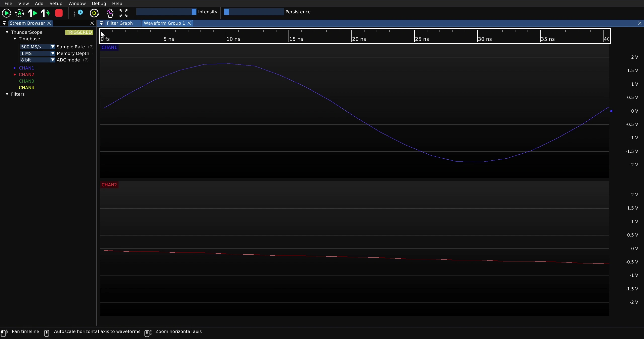Force a single trigger with the lightning icon
The height and width of the screenshot is (339, 644).
[46, 13]
